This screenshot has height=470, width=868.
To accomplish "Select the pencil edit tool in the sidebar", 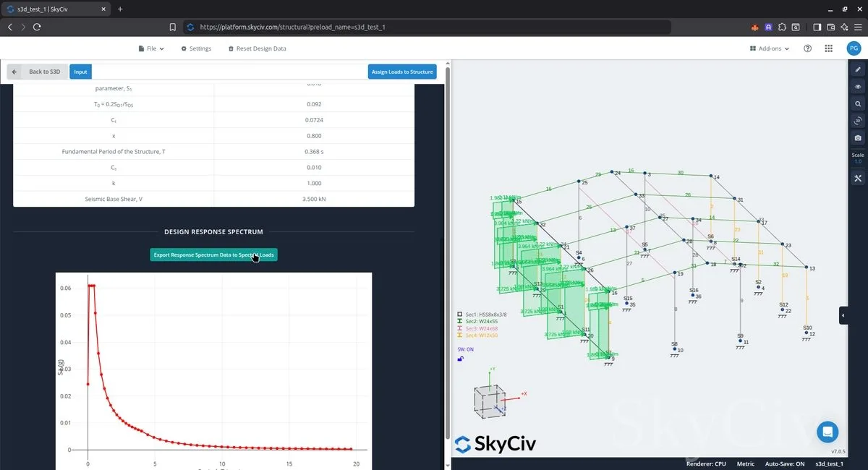I will pyautogui.click(x=858, y=69).
